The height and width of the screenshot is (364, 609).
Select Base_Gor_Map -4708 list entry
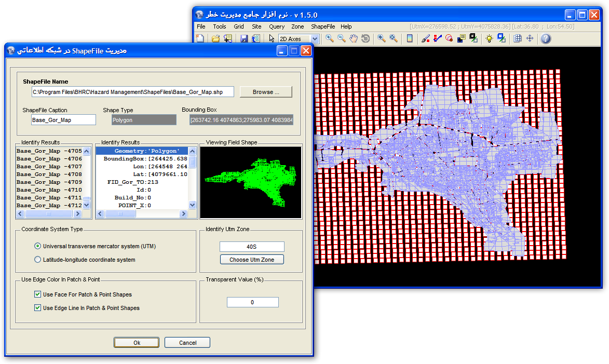click(x=49, y=174)
